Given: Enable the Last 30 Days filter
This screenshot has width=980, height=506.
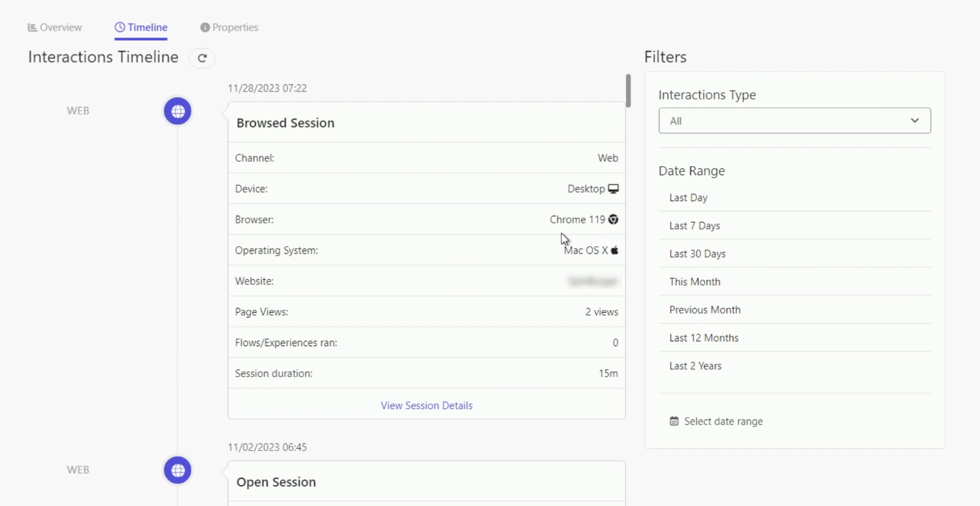Looking at the screenshot, I should 696,253.
